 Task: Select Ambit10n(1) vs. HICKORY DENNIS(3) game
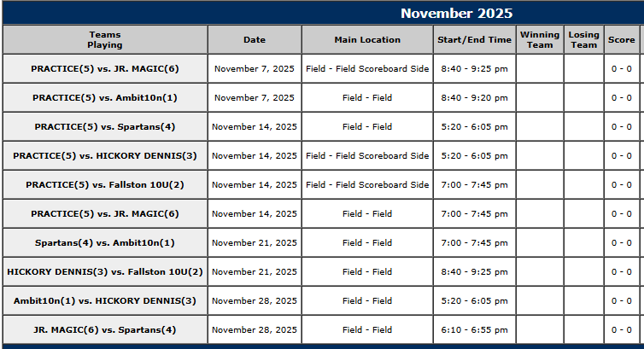(105, 300)
